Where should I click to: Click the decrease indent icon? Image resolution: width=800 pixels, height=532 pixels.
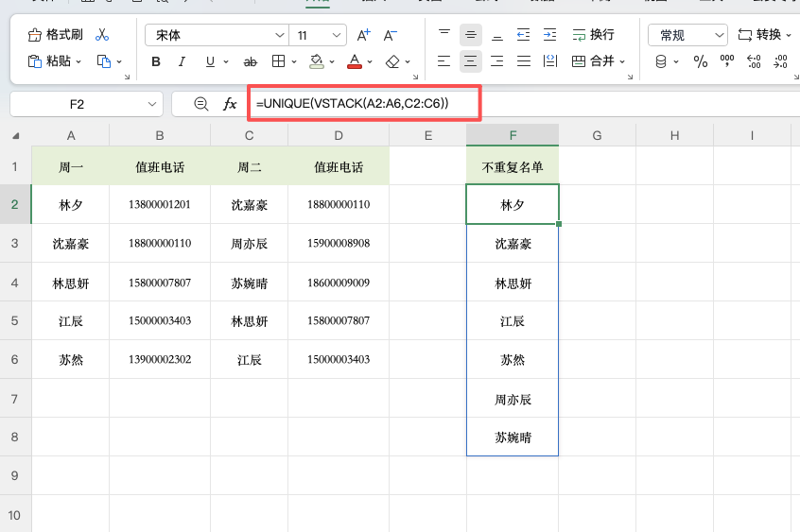click(524, 35)
